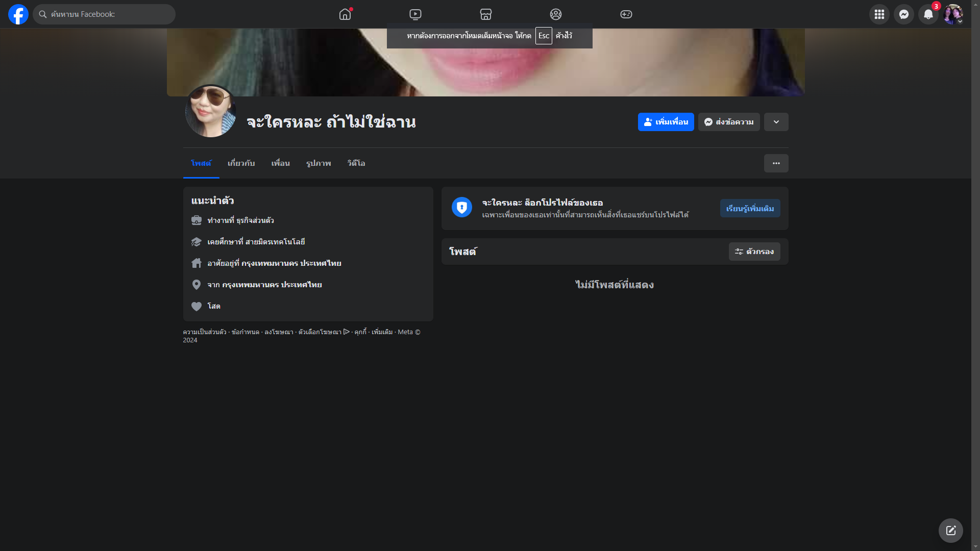Switch to the เกี่ยวกับ tab
The height and width of the screenshot is (551, 980).
241,163
